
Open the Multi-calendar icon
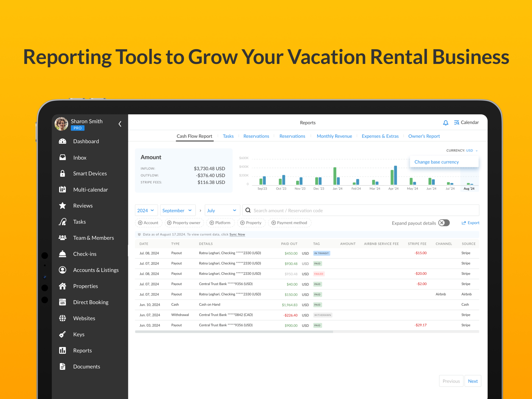(x=63, y=189)
